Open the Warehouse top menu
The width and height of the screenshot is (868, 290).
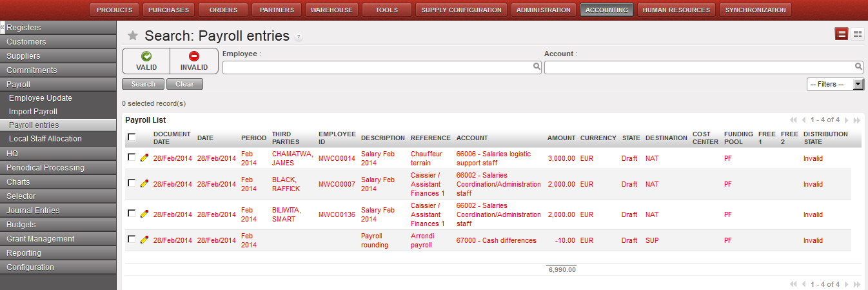tap(331, 10)
